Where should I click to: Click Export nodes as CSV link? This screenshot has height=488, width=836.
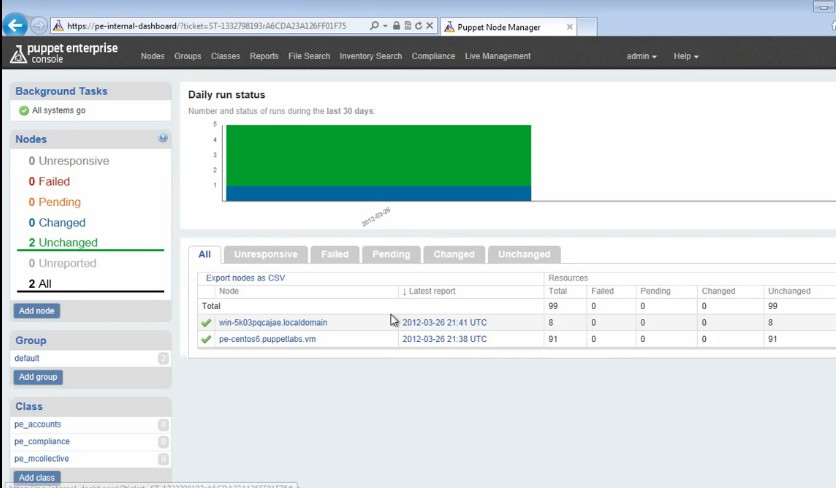(x=245, y=278)
